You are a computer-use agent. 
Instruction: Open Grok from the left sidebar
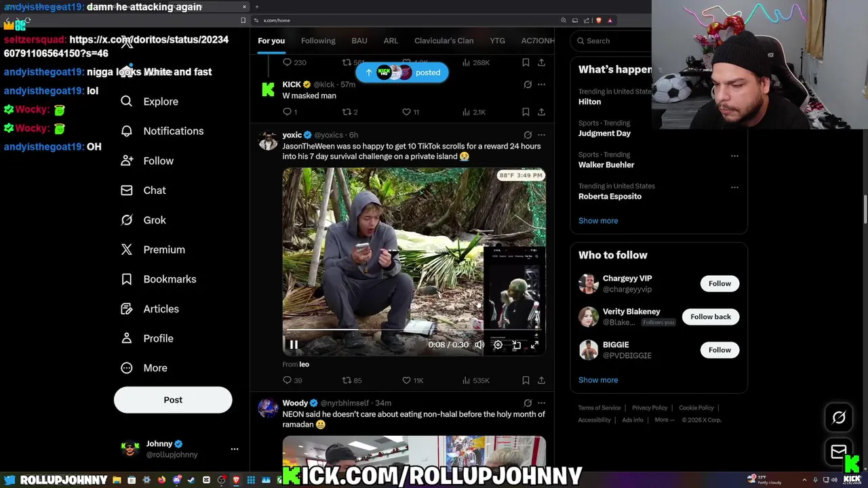[143, 220]
